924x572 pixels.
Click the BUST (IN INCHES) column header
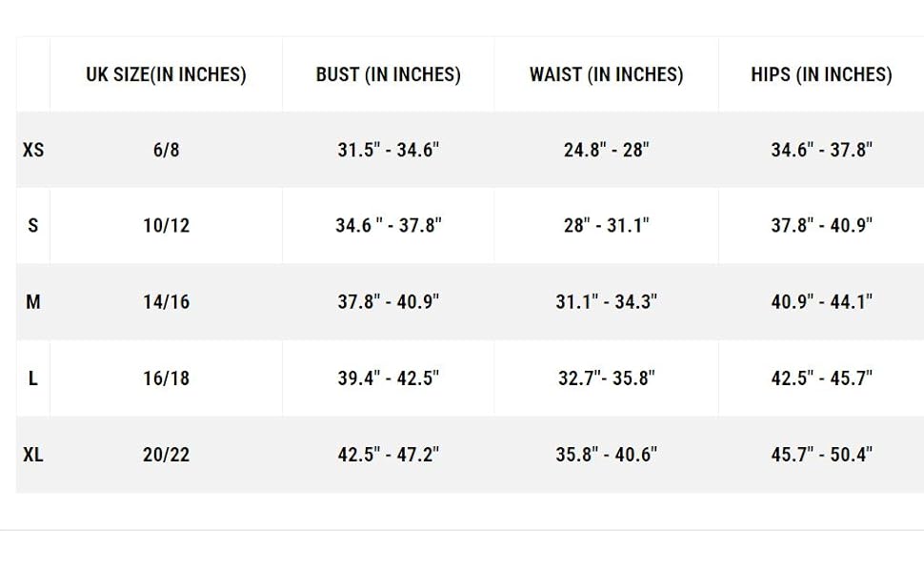[389, 74]
